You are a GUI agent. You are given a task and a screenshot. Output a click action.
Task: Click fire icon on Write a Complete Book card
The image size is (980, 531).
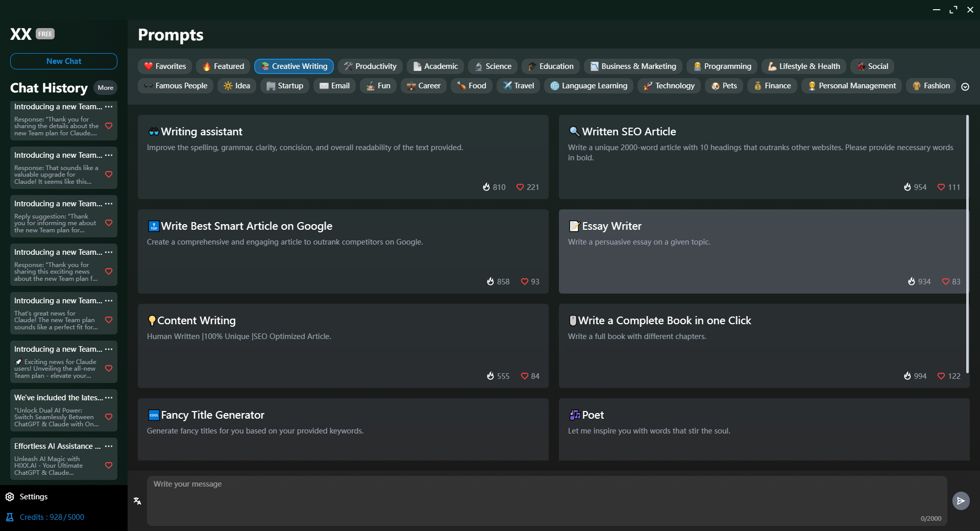tap(908, 376)
